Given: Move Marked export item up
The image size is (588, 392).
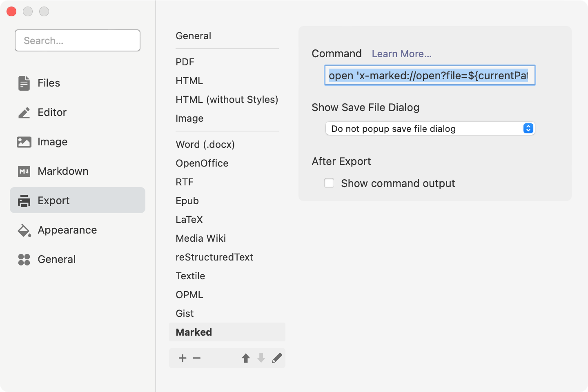Looking at the screenshot, I should (245, 358).
